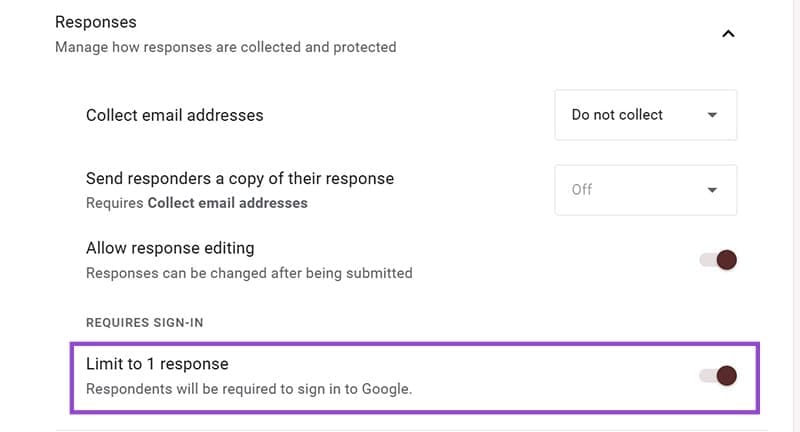Disable the Allow response editing switch
Screen dimensions: 800x432
tap(719, 260)
